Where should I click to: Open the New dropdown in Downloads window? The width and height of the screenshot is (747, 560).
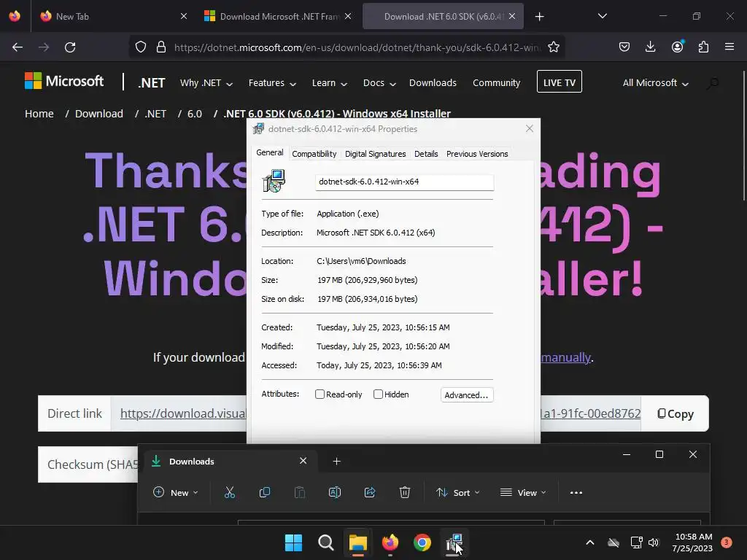[x=175, y=492]
